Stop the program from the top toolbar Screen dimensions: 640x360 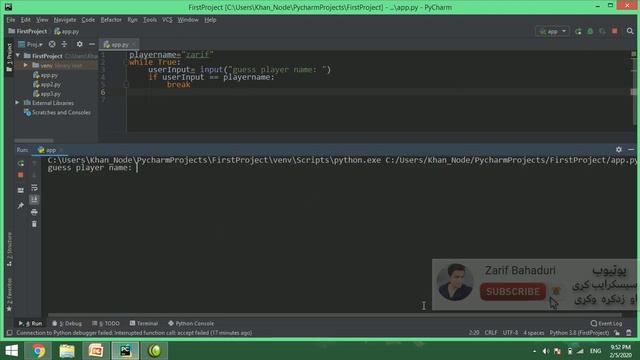click(x=615, y=31)
